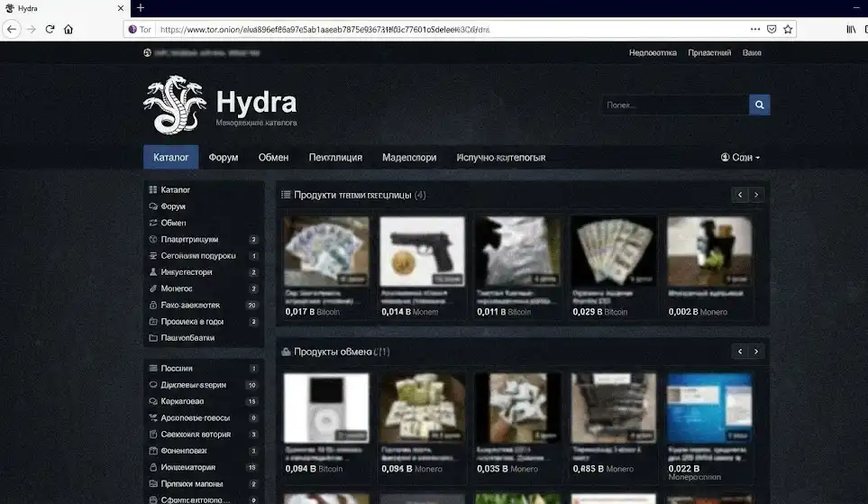Bookmark the page with the star icon
Screen dimensions: 868x504
[788, 30]
